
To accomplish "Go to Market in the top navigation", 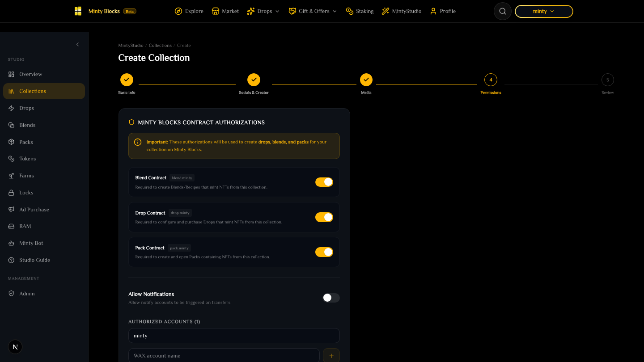I will pos(225,11).
